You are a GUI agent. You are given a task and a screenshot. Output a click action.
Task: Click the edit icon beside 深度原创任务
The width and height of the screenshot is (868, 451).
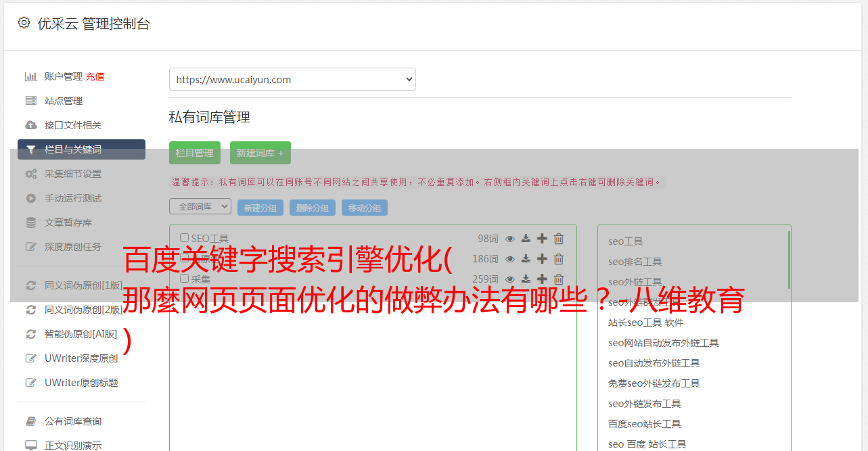click(31, 247)
